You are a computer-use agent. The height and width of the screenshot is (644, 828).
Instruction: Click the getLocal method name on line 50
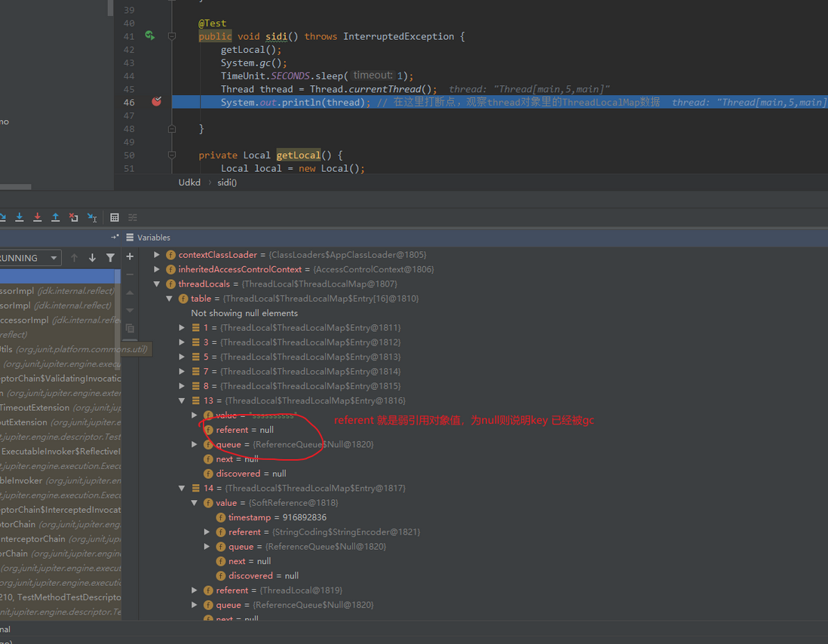[299, 155]
